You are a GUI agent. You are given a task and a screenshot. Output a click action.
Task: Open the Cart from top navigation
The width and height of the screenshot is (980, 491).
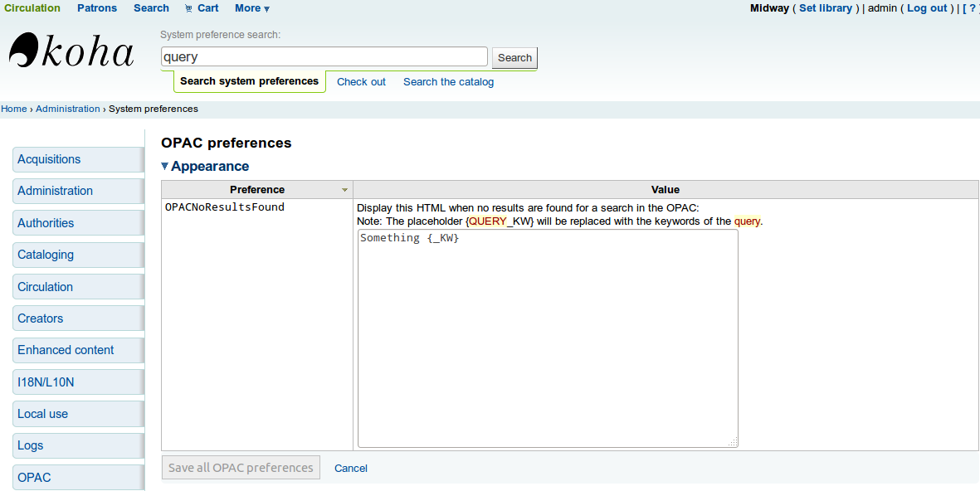202,8
